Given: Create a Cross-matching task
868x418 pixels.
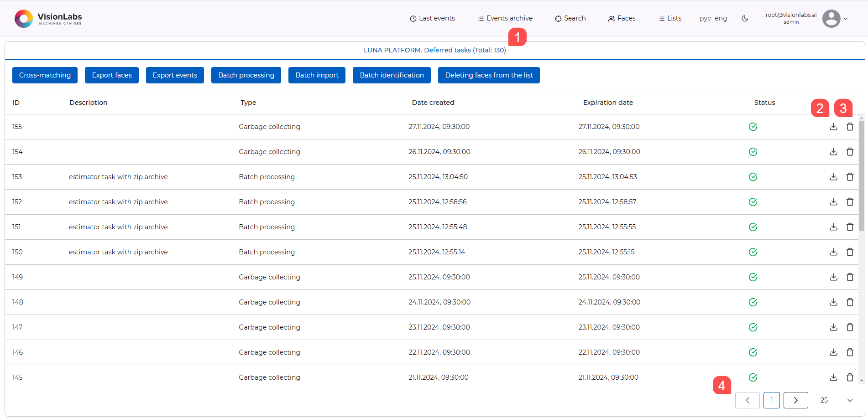Looking at the screenshot, I should (x=45, y=75).
